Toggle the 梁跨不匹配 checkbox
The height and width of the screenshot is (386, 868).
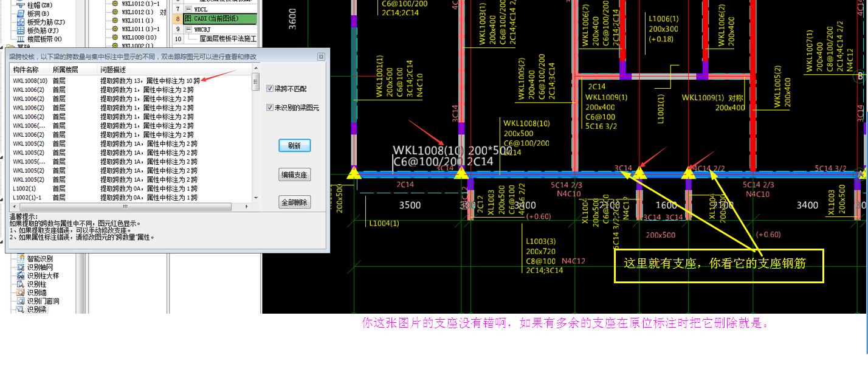270,89
